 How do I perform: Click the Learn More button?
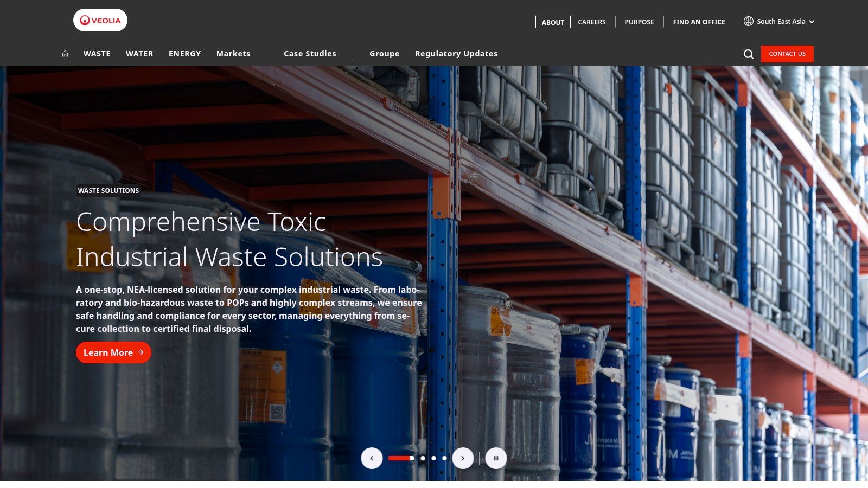click(x=113, y=352)
